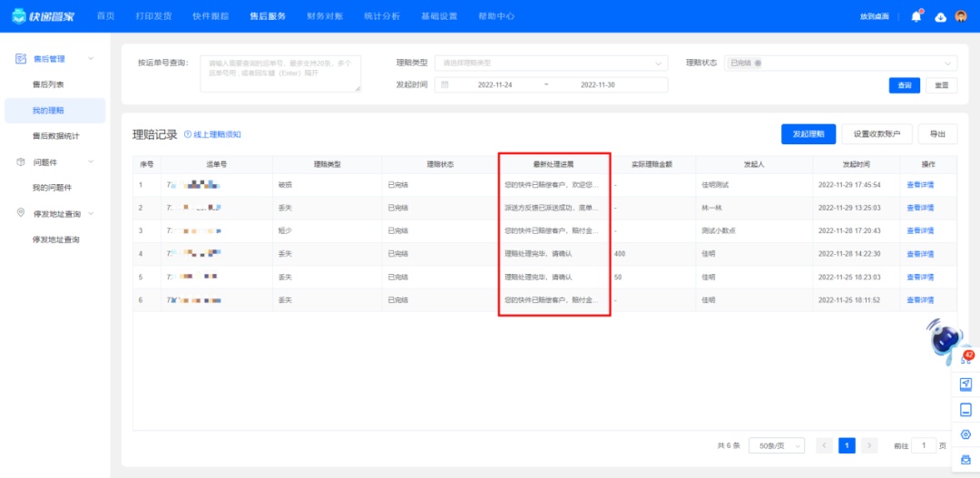Open the notification bell in header
This screenshot has width=980, height=478.
916,16
